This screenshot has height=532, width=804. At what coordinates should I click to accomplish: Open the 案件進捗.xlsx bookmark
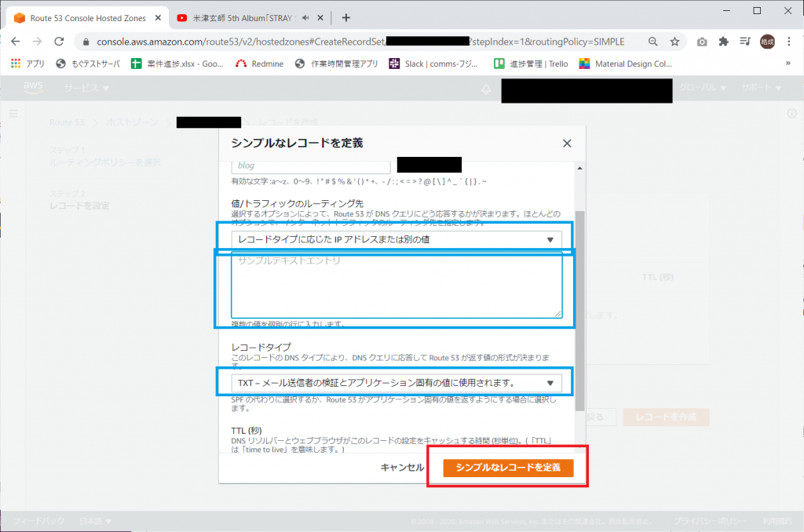click(x=177, y=64)
